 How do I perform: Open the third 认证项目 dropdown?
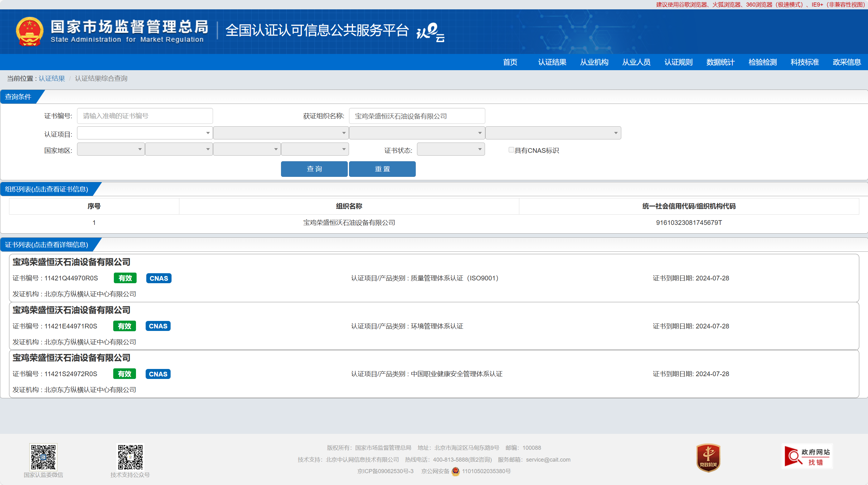point(417,133)
